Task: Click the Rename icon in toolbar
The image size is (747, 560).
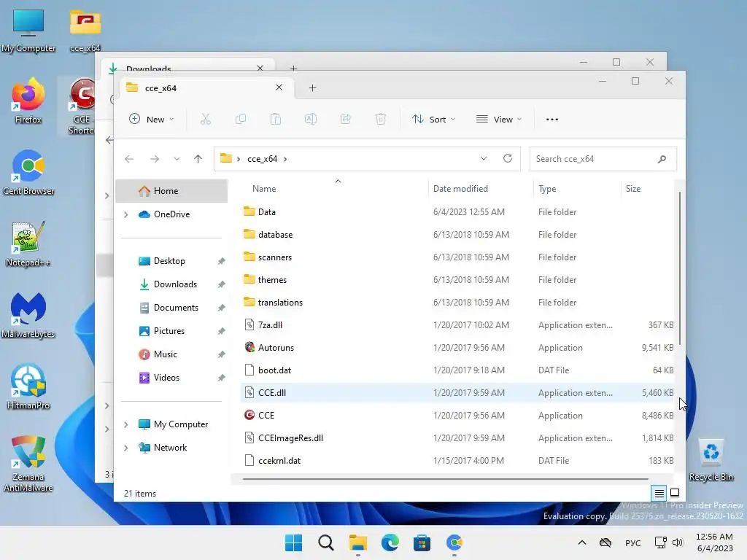Action: (311, 119)
